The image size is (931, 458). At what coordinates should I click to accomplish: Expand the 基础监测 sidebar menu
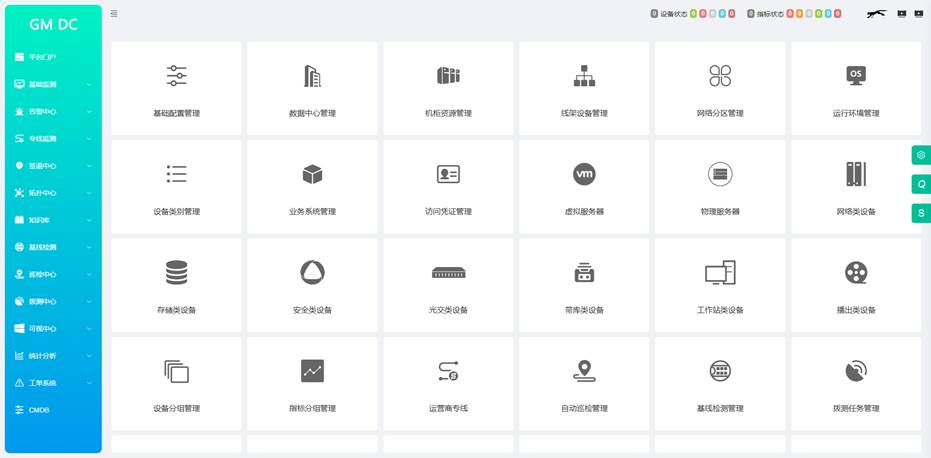tap(53, 84)
